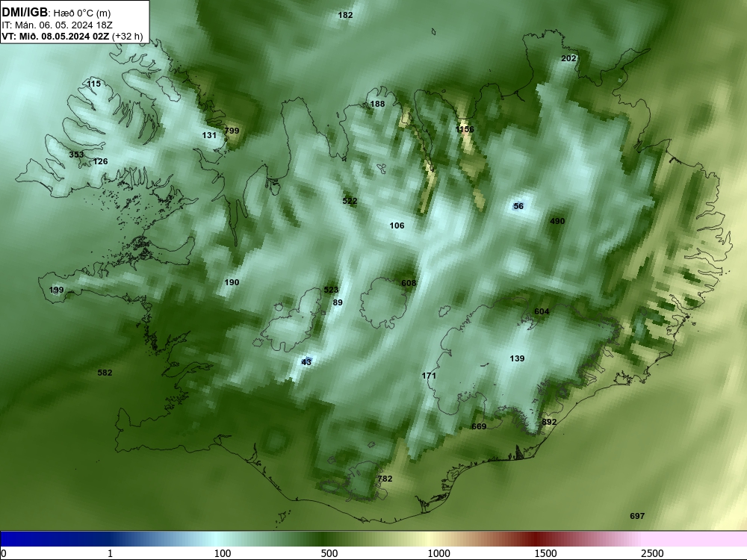Select the 1 label on the color scale
The height and width of the screenshot is (560, 747).
tap(110, 553)
